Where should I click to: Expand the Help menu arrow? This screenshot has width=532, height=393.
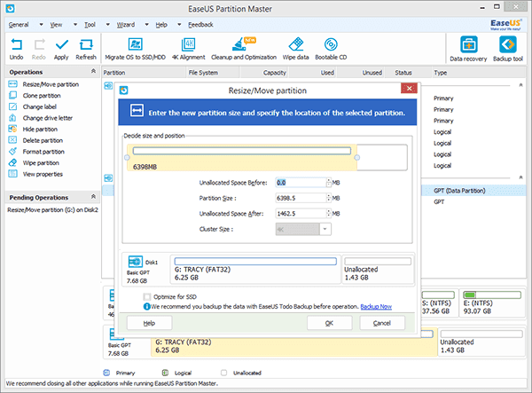tap(179, 25)
